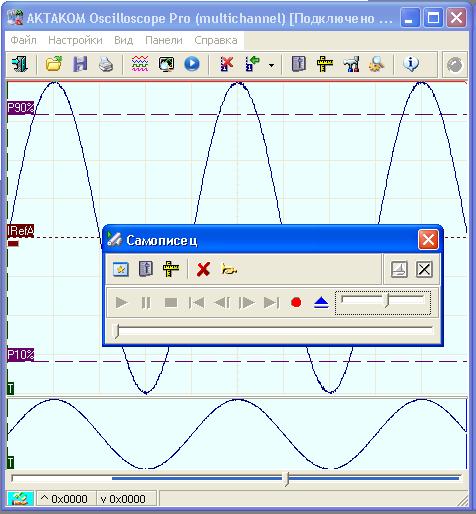Click the trumpet icon in Самописец toolbar

tap(229, 269)
